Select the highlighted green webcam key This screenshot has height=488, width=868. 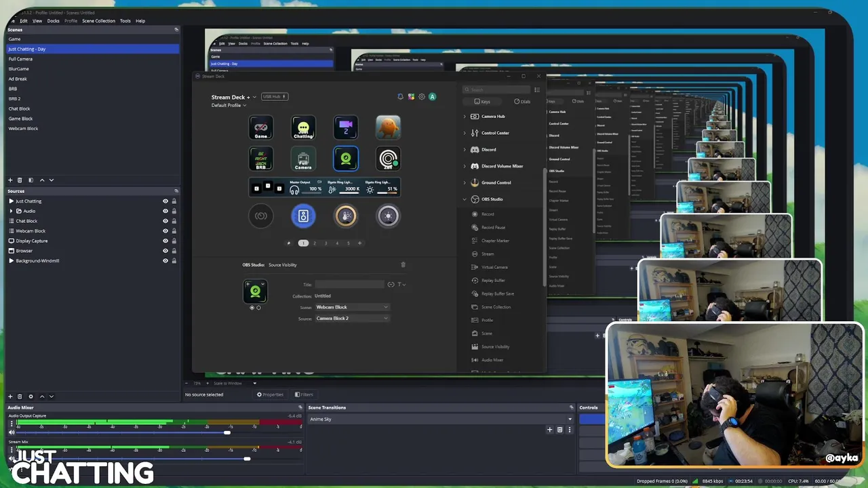(346, 159)
